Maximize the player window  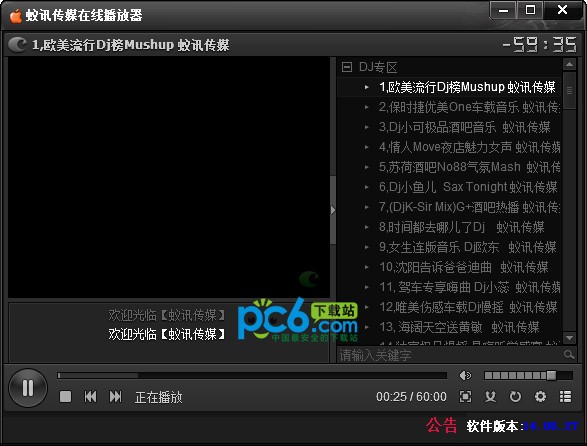point(530,10)
